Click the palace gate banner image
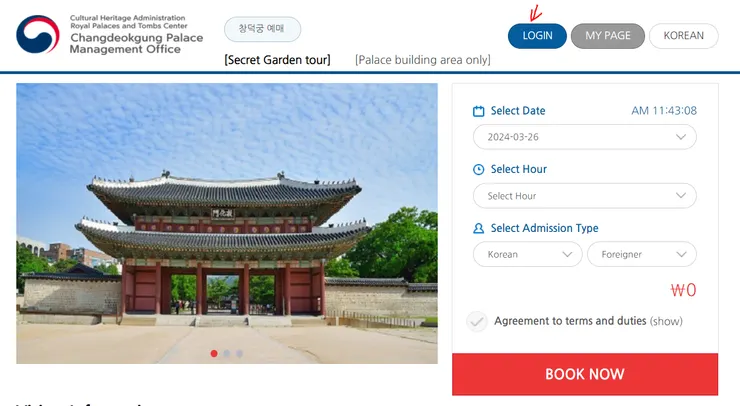The image size is (740, 406). 227,223
